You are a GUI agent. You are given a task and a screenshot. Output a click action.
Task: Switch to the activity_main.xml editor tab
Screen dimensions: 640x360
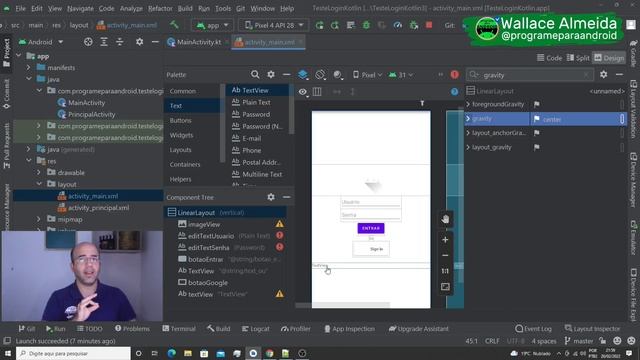pyautogui.click(x=269, y=42)
